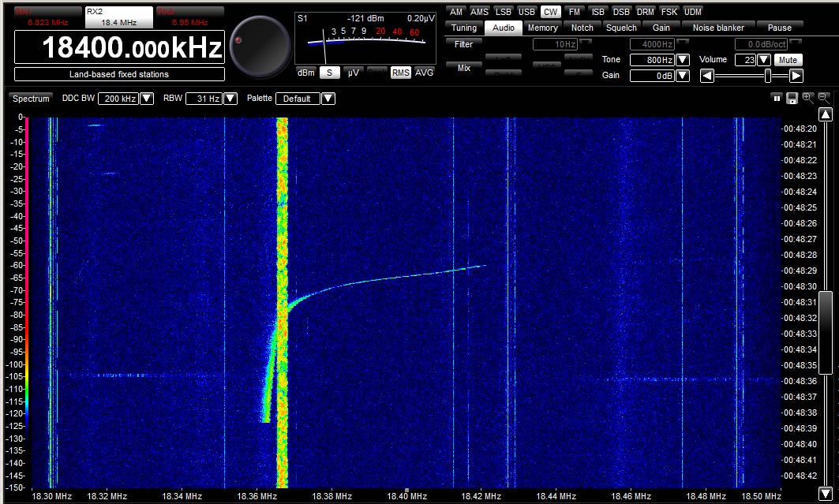Open the Noise blanker tab
Screen dimensions: 839x504
pyautogui.click(x=718, y=28)
